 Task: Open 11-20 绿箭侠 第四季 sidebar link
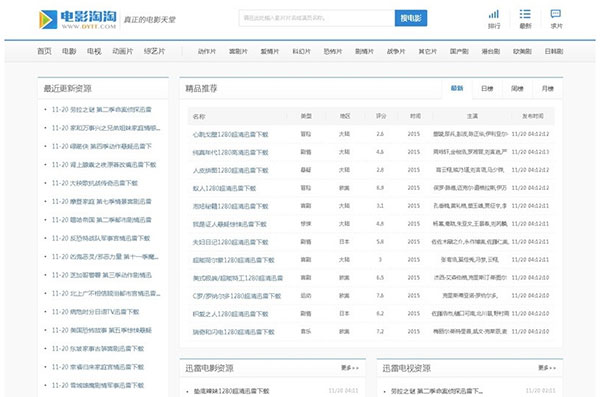click(x=102, y=146)
